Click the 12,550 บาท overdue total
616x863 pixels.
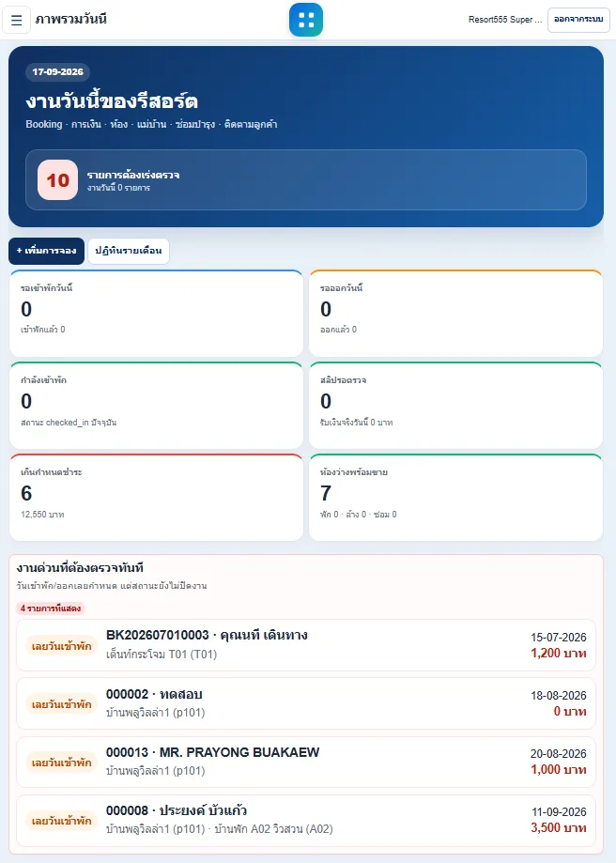click(x=42, y=515)
